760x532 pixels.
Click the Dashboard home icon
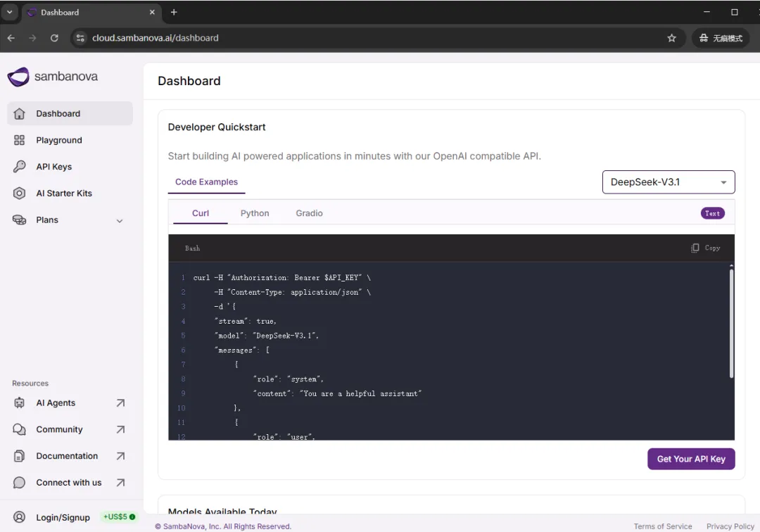coord(20,113)
